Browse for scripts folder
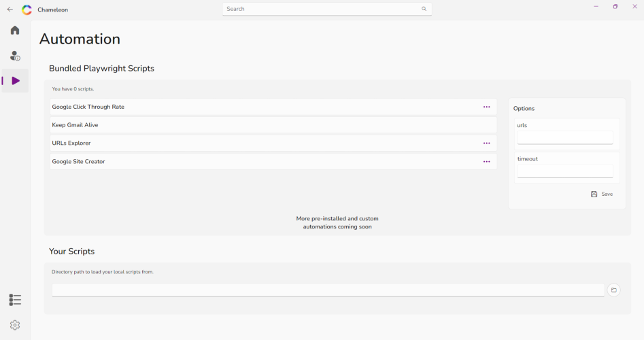This screenshot has height=340, width=644. coord(613,290)
